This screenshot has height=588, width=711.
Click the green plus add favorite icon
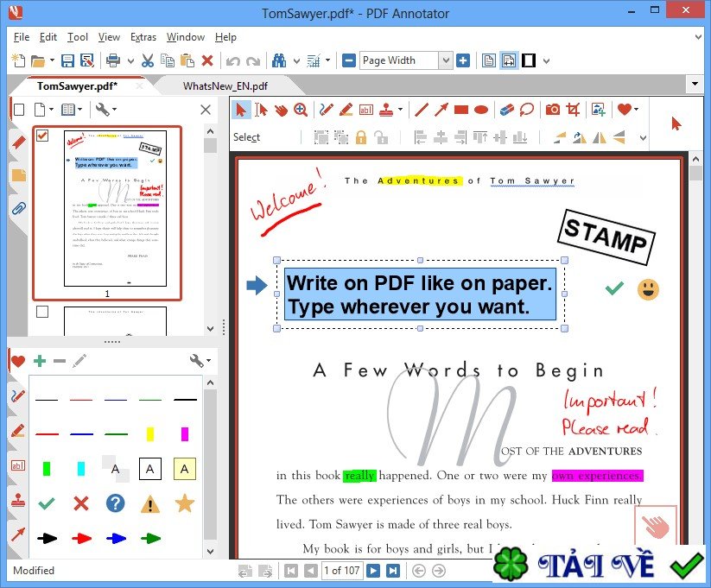tap(40, 361)
